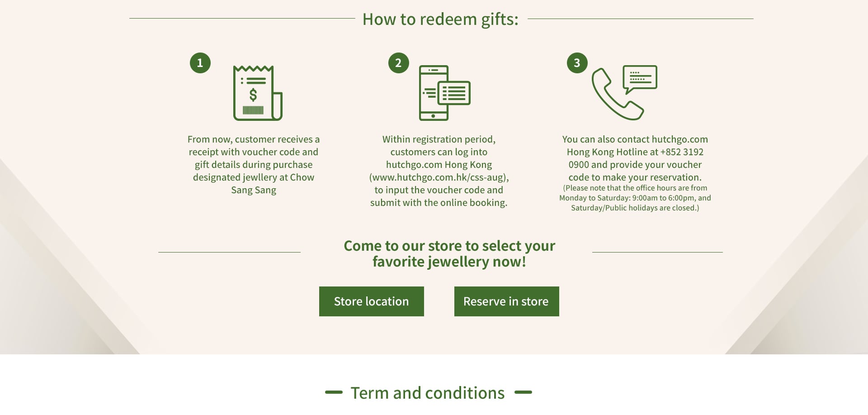The width and height of the screenshot is (868, 415).
Task: Click the step 3 number badge
Action: [x=577, y=63]
